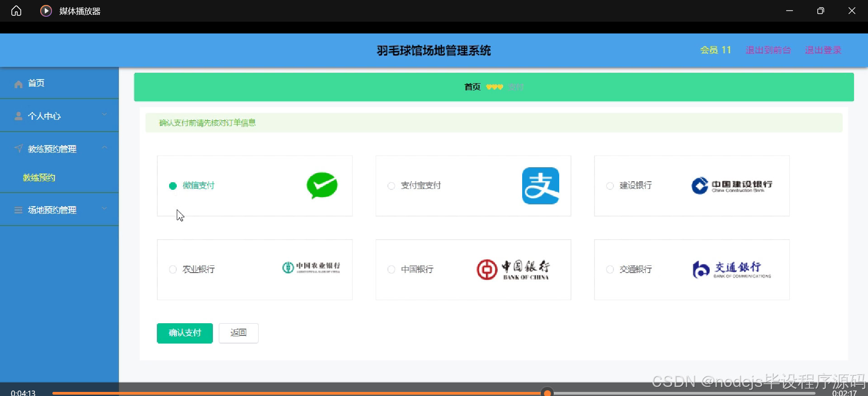The image size is (868, 396).
Task: Click the 确认支付 button
Action: click(185, 333)
